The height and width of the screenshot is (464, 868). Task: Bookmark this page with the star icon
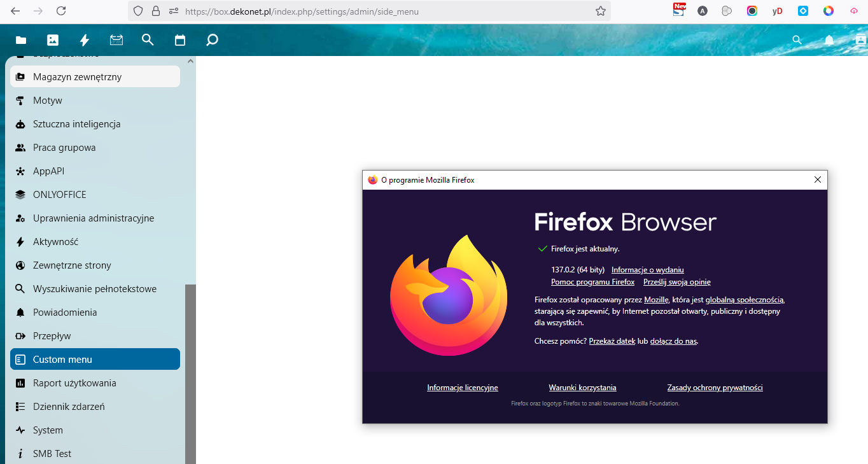pyautogui.click(x=600, y=11)
